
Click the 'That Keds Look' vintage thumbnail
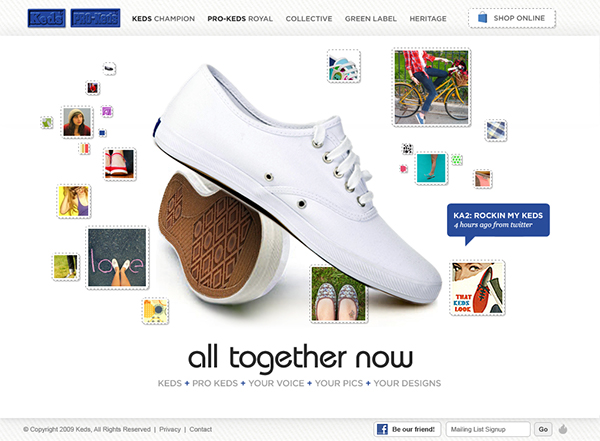click(x=477, y=288)
